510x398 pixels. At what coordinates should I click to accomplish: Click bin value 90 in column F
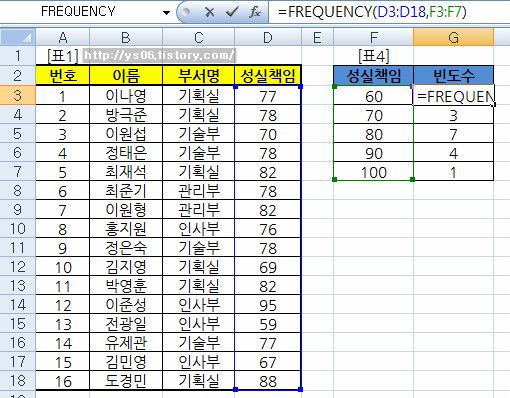(373, 153)
